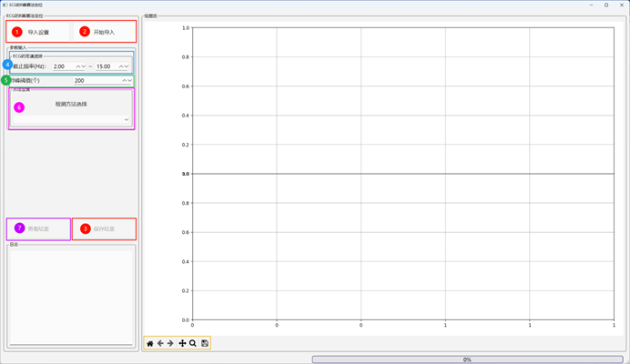Screen dimensions: 630x364
Task: Click the Home reset-view icon in plot toolbar
Action: (150, 343)
